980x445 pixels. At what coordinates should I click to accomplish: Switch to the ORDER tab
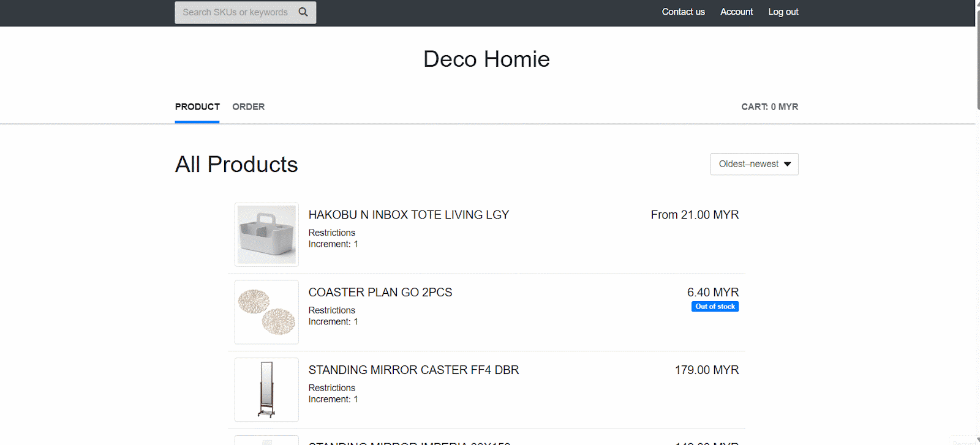coord(248,107)
